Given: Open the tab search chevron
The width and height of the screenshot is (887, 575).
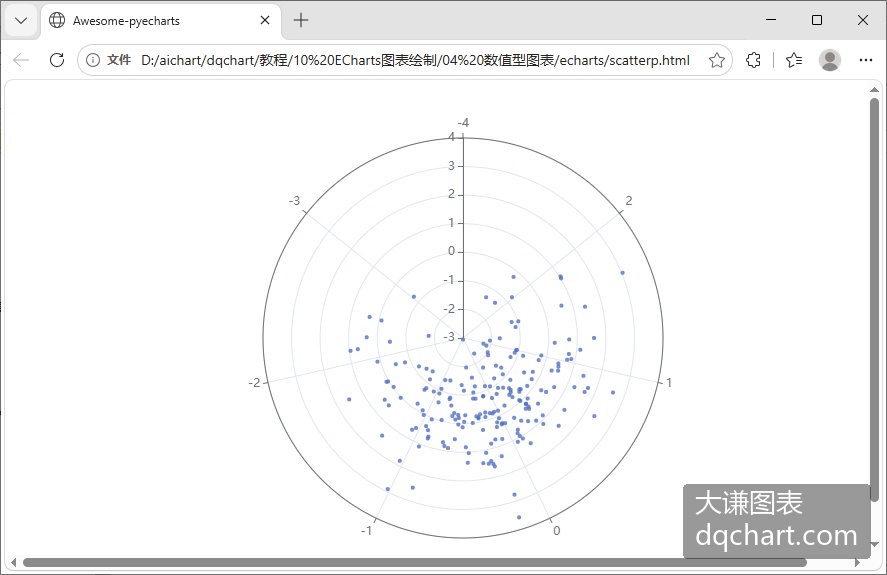Looking at the screenshot, I should 21,21.
